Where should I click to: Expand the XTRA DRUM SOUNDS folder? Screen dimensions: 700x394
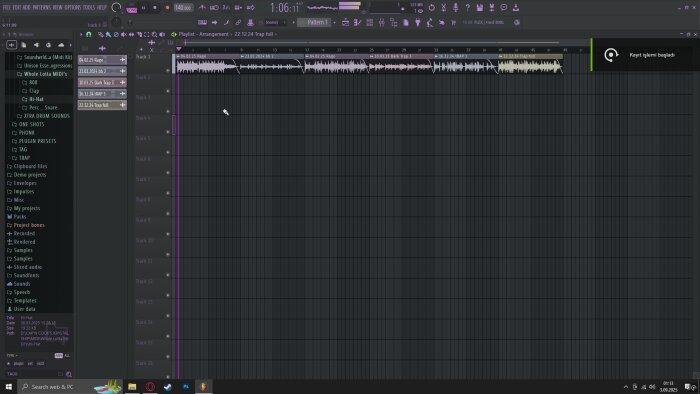coord(43,116)
